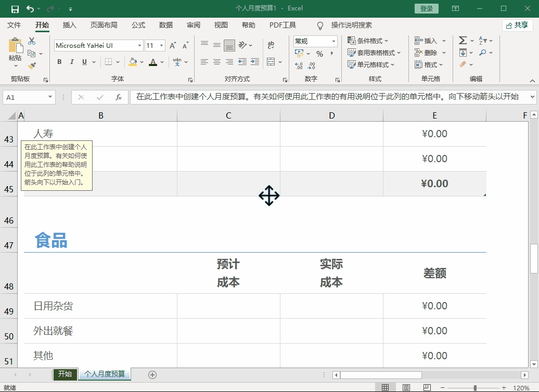539x392 pixels.
Task: Click the Decrease Decimal icon
Action: [x=312, y=66]
